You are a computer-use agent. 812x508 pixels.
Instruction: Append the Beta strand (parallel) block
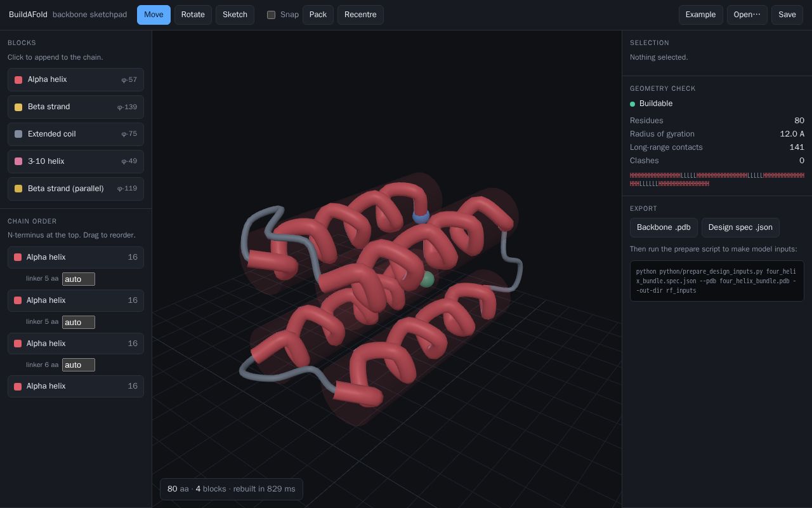(75, 189)
